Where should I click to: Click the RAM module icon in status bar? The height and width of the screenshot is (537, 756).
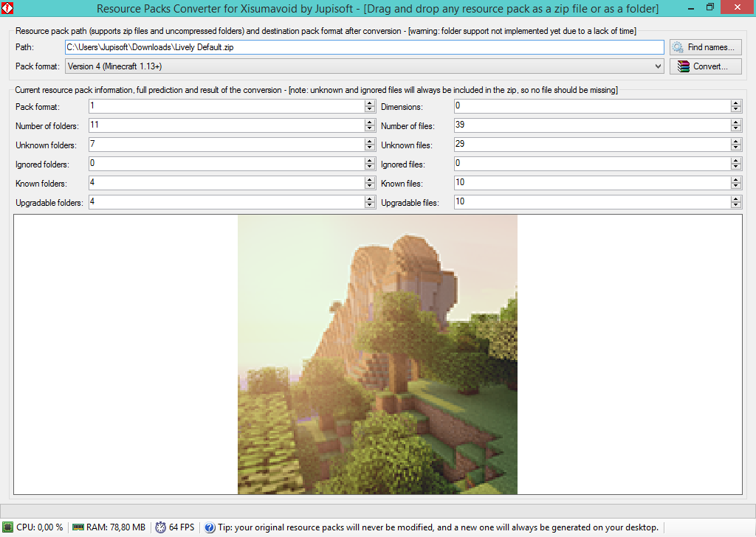click(78, 527)
